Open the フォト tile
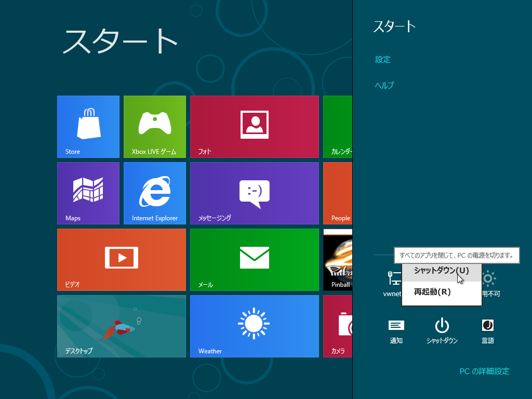 (255, 127)
